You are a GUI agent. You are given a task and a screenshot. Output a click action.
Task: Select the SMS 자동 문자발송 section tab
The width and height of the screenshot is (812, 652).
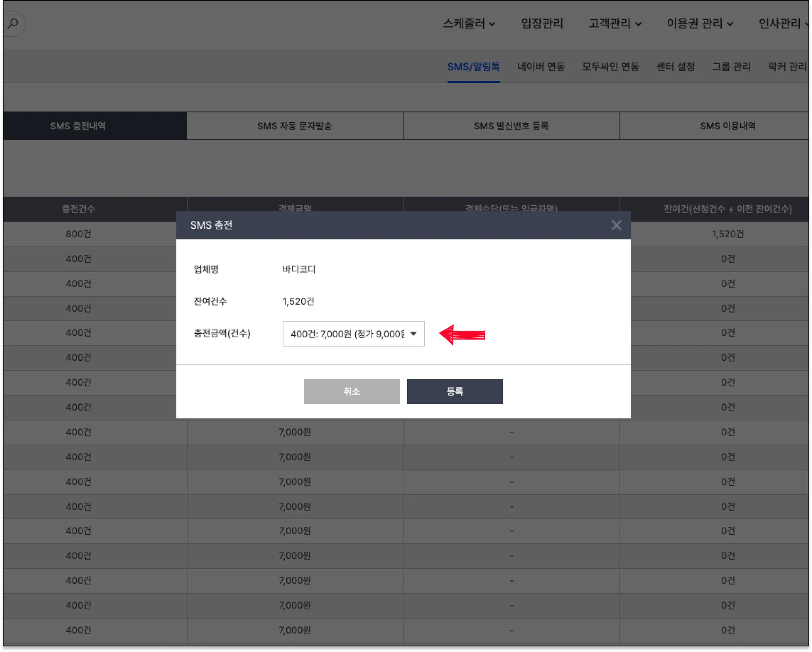295,126
